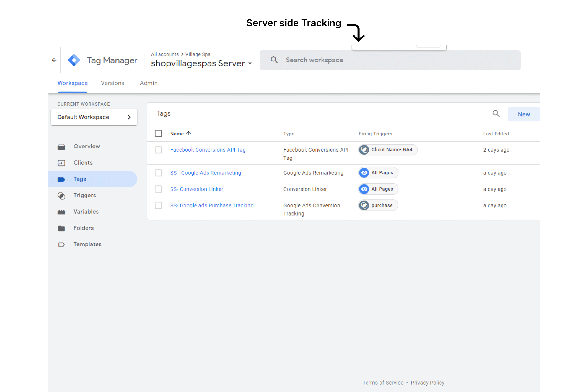Switch to the Versions tab
The width and height of the screenshot is (588, 392).
click(112, 83)
